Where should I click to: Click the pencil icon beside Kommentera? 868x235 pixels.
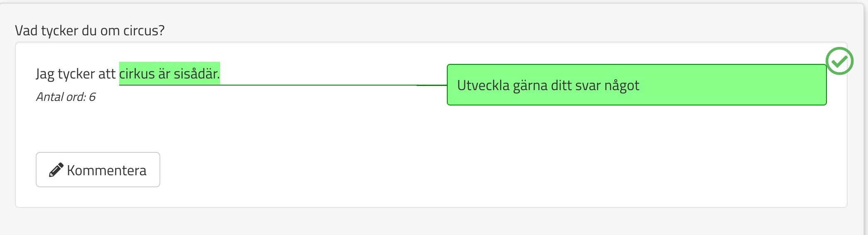click(x=56, y=170)
